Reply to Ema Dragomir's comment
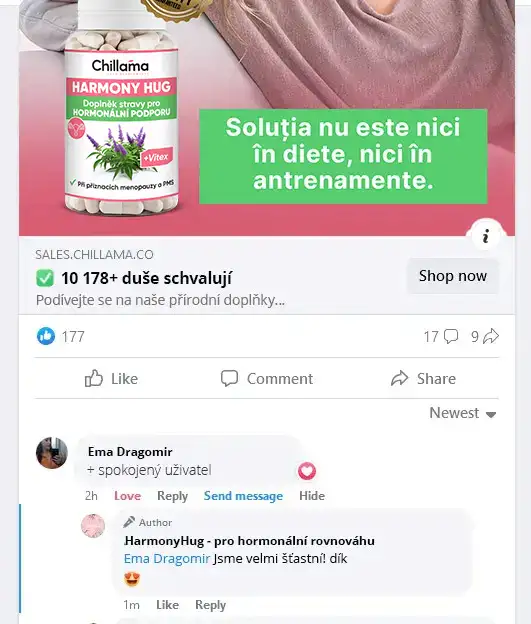This screenshot has width=531, height=624. (x=172, y=496)
